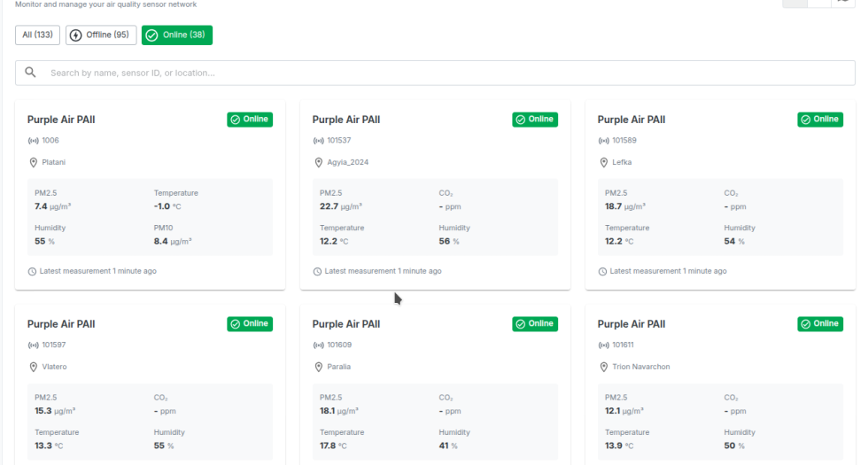The height and width of the screenshot is (465, 868).
Task: Filter sensors by Offline (95)
Action: pos(101,35)
